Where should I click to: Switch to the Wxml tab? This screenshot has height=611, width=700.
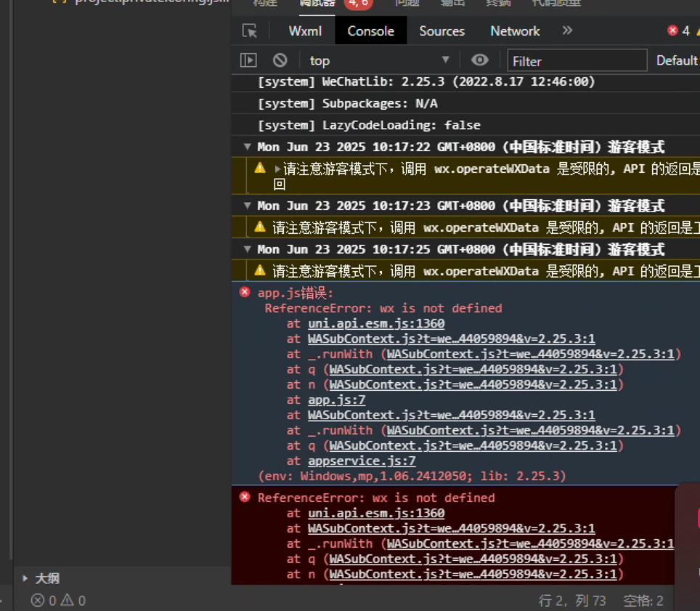[x=305, y=31]
